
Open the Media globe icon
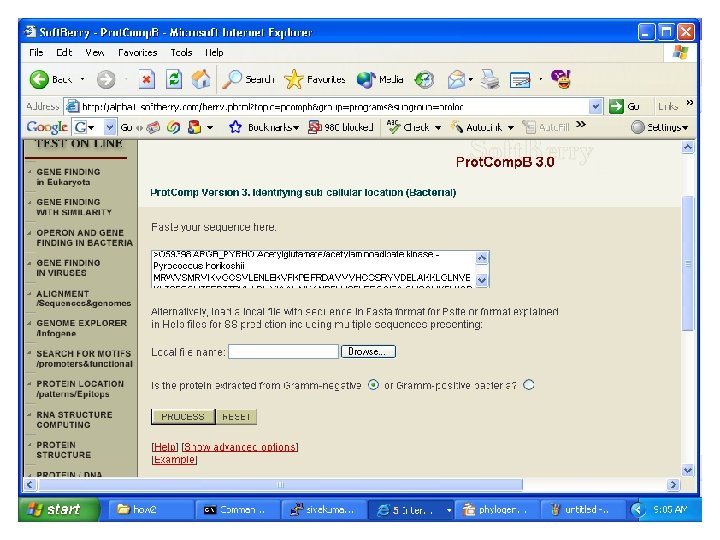[x=366, y=80]
